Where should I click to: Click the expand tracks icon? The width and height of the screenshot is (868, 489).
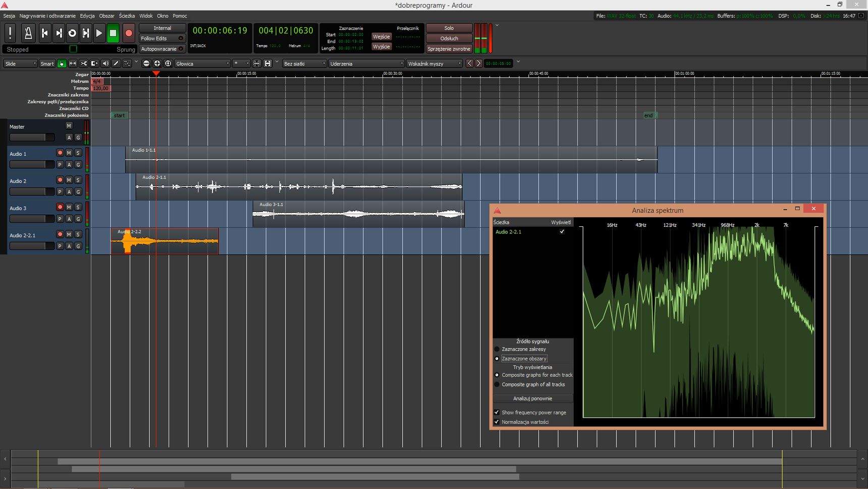pyautogui.click(x=268, y=64)
